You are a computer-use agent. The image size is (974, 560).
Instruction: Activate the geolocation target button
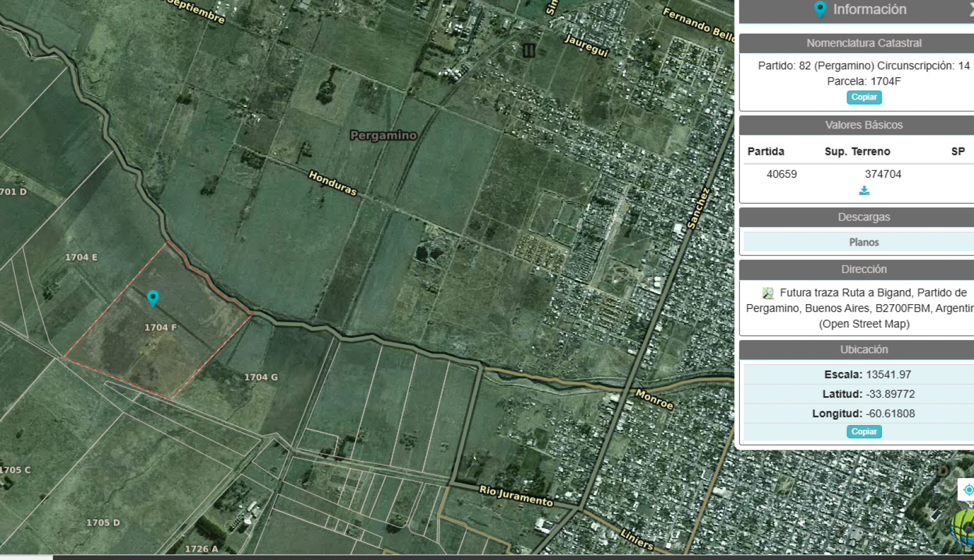[968, 490]
